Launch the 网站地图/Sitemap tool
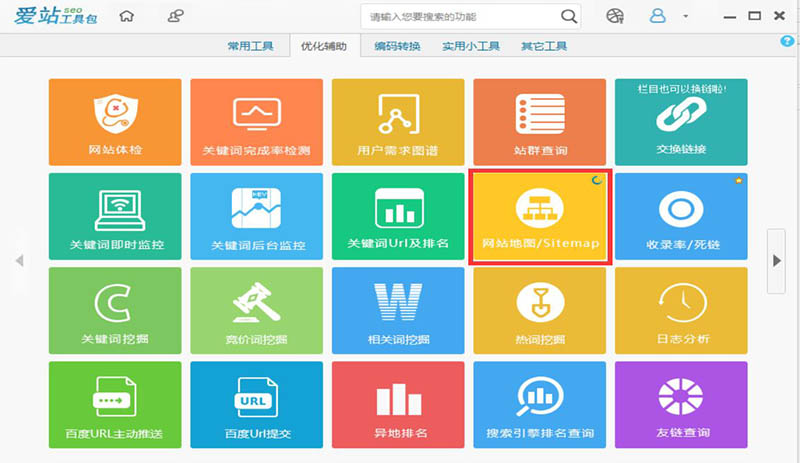800x463 pixels. [540, 216]
